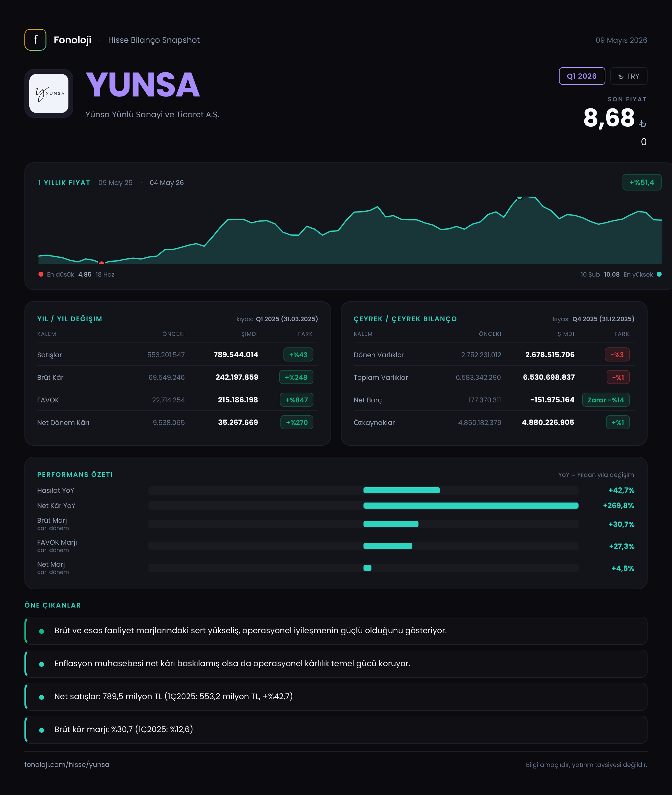
Task: Click Brüt Kâr current value 242.197.859
Action: (x=236, y=377)
